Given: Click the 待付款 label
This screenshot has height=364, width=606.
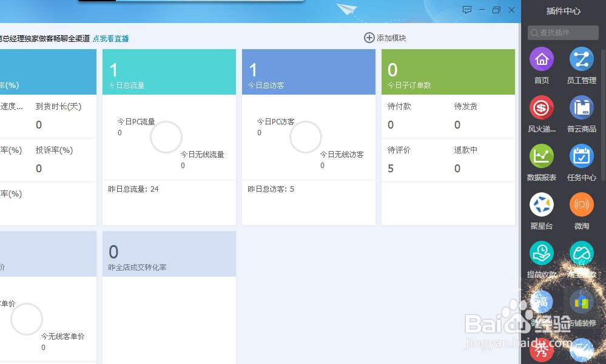Looking at the screenshot, I should click(399, 106).
